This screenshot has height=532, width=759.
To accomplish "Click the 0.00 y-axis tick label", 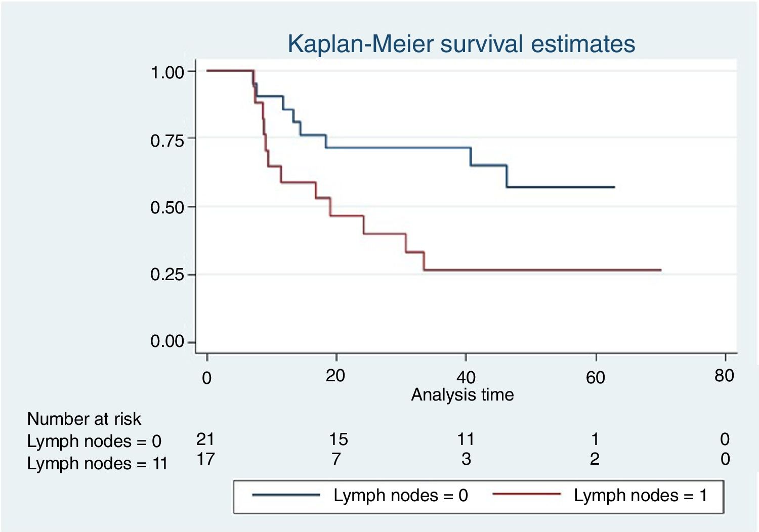I will pyautogui.click(x=167, y=342).
